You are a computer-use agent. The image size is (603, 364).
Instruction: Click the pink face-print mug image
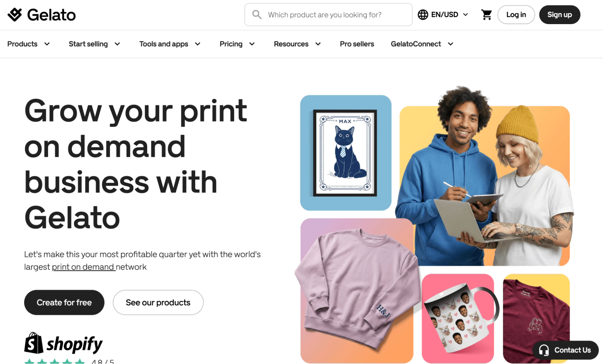(x=458, y=318)
